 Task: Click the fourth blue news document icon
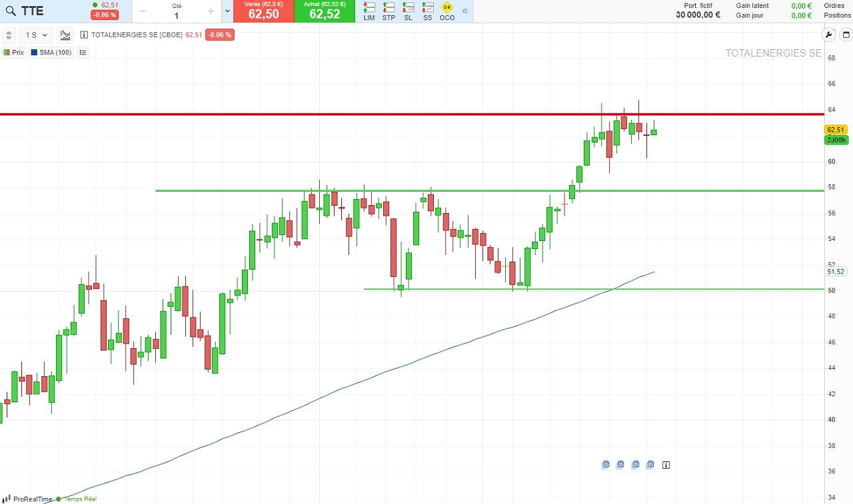pyautogui.click(x=650, y=465)
